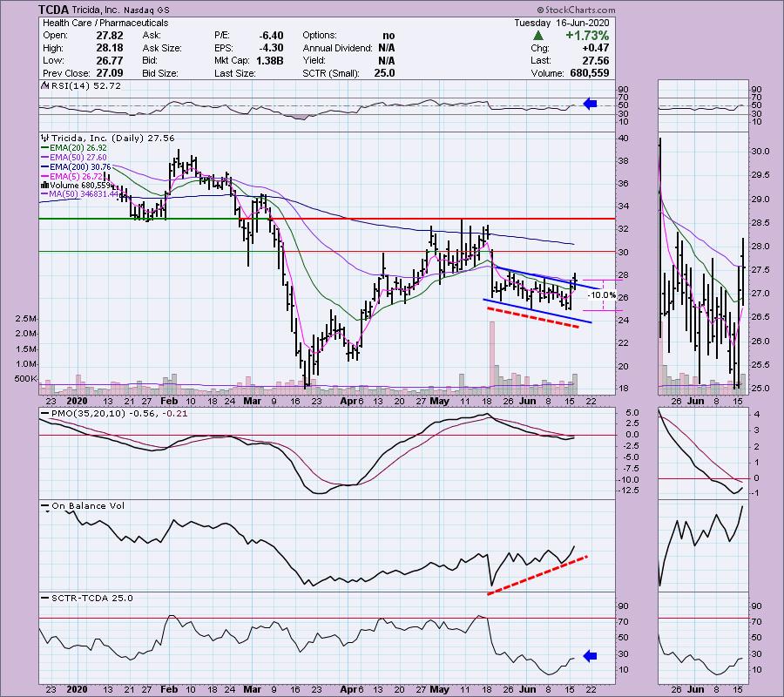Click the TCDA ticker symbol
The width and height of the screenshot is (784, 697).
click(54, 10)
